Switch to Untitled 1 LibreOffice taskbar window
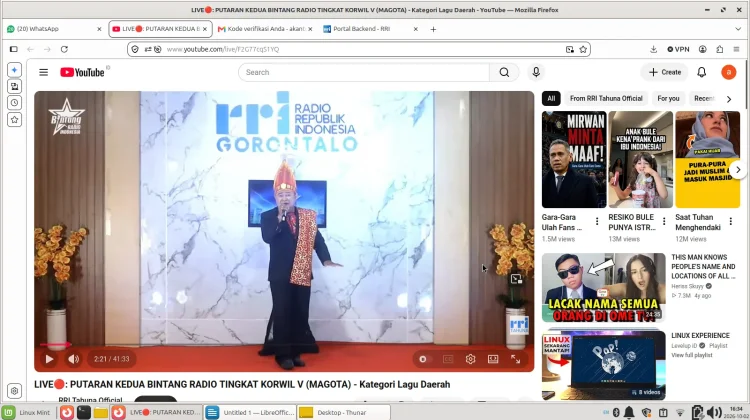This screenshot has height=420, width=750. coord(249,412)
